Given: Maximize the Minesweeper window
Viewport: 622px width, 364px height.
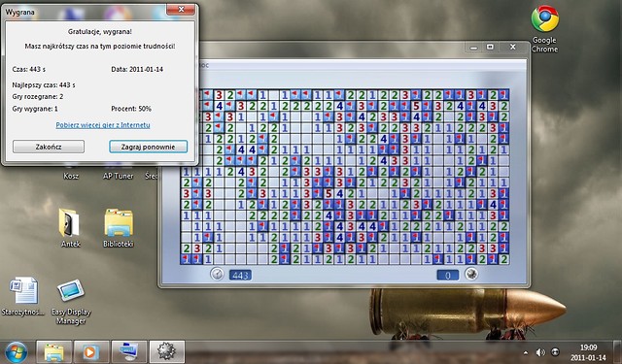Looking at the screenshot, I should 490,48.
